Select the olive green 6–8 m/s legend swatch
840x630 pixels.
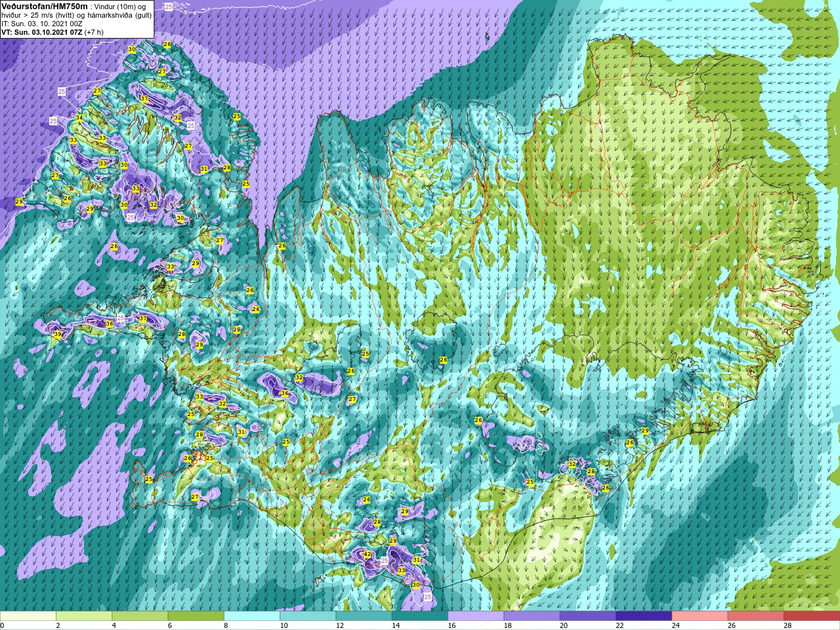196,616
